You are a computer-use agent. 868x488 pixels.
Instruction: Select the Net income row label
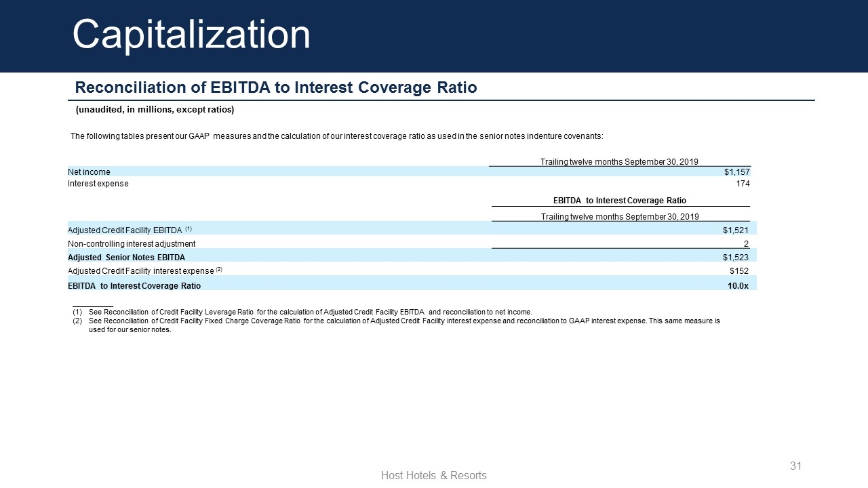89,172
